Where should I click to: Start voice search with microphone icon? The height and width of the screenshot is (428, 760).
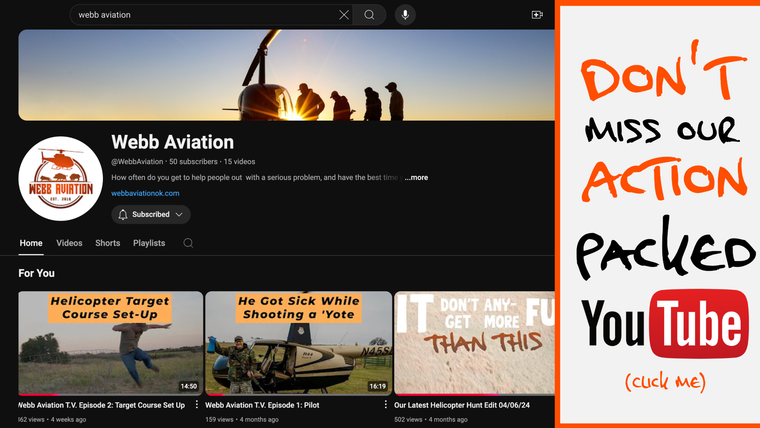pyautogui.click(x=405, y=15)
